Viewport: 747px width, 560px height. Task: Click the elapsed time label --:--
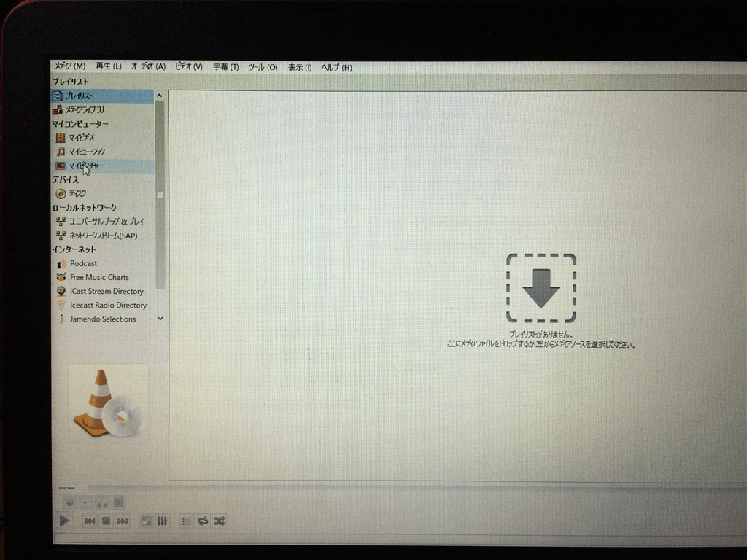(x=66, y=488)
